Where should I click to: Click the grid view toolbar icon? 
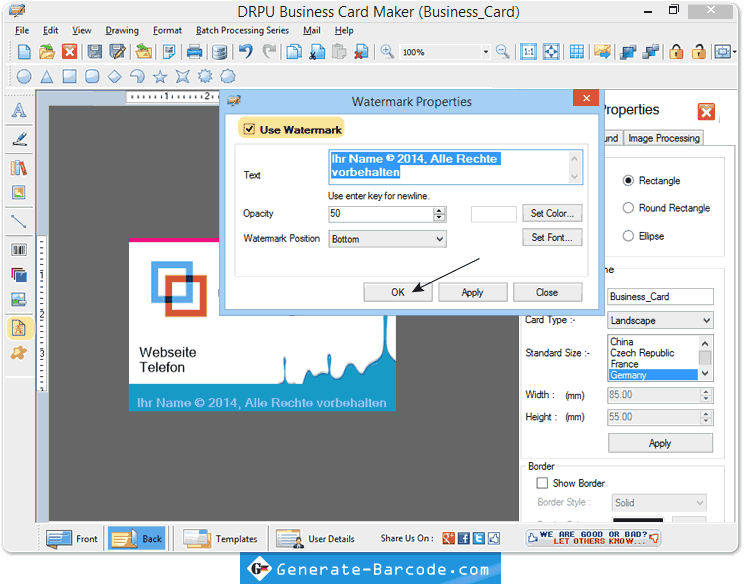(x=577, y=52)
